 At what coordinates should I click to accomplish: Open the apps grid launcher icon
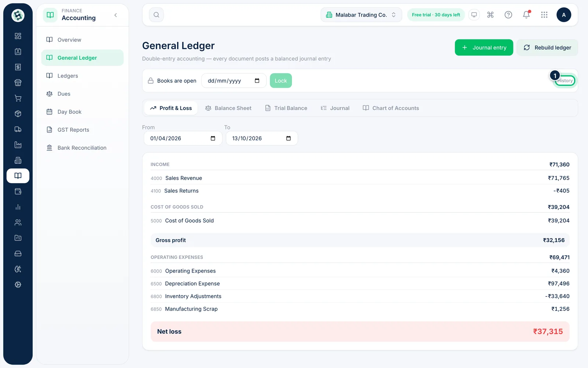(544, 15)
